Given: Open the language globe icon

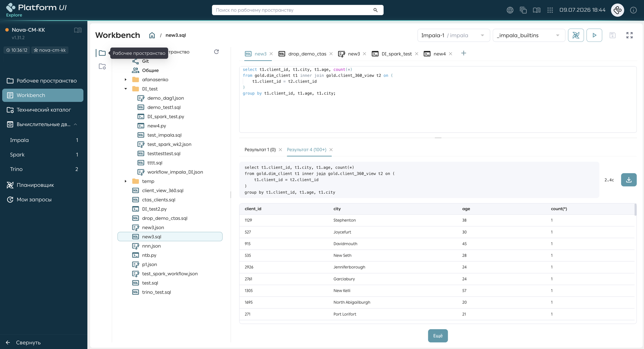Looking at the screenshot, I should click(x=510, y=10).
